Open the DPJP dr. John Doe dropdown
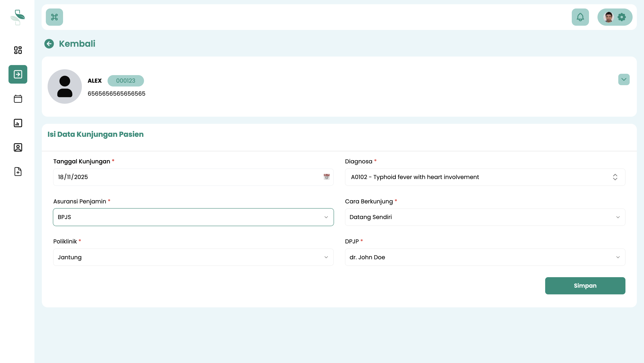 click(485, 257)
